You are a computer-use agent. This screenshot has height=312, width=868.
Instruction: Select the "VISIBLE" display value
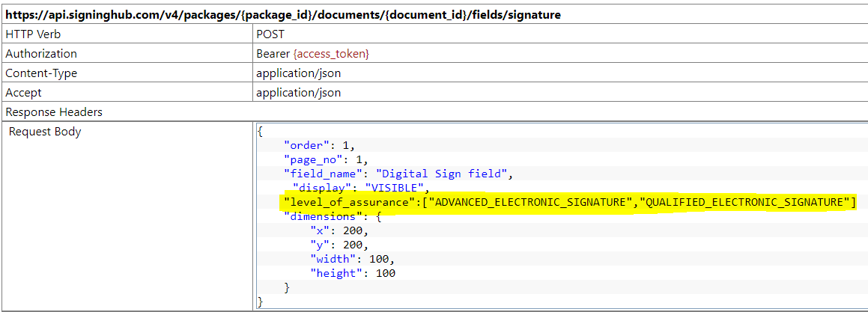(395, 188)
